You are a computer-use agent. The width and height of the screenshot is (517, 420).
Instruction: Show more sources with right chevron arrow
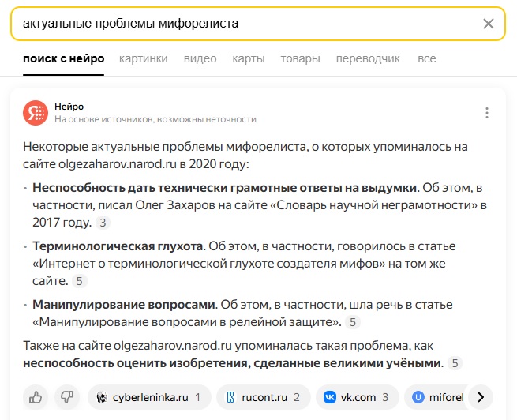click(x=481, y=397)
